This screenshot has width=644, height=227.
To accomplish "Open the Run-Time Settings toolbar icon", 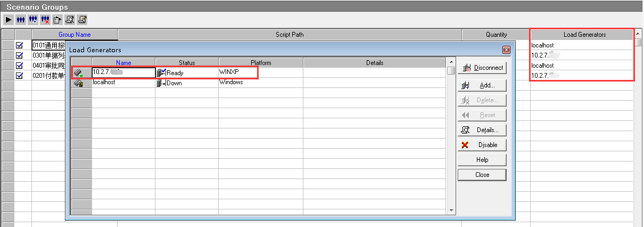I will coord(57,20).
